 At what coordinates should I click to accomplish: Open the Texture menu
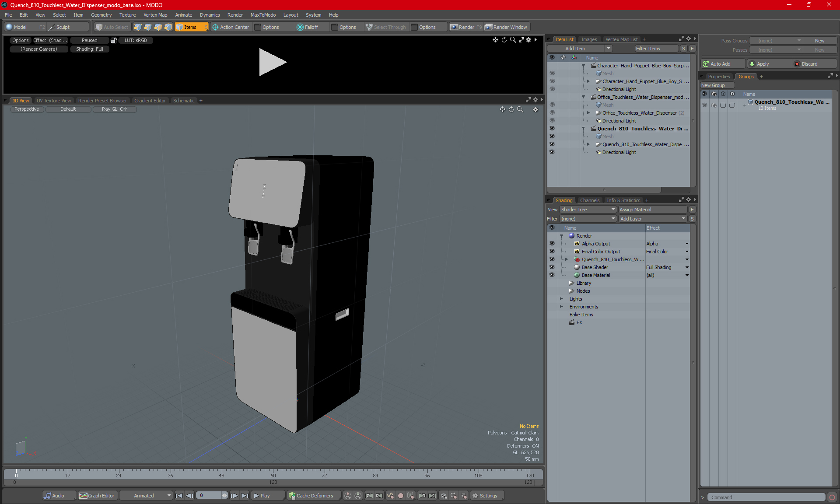127,15
